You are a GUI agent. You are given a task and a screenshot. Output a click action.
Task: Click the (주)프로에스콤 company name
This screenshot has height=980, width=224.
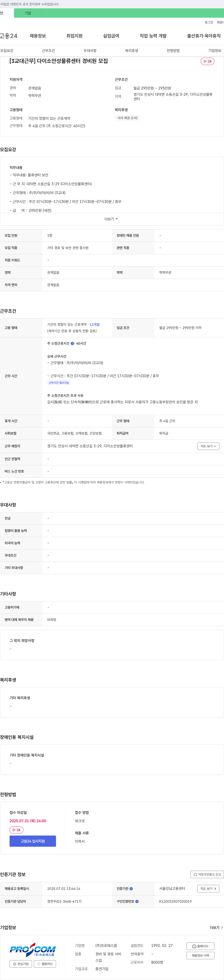[106, 945]
